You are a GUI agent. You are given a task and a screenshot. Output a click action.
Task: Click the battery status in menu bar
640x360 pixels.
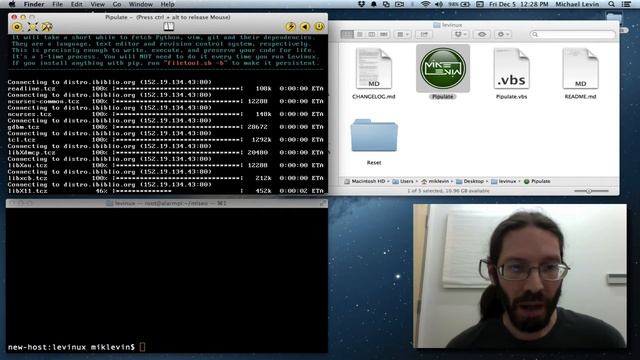coord(459,4)
